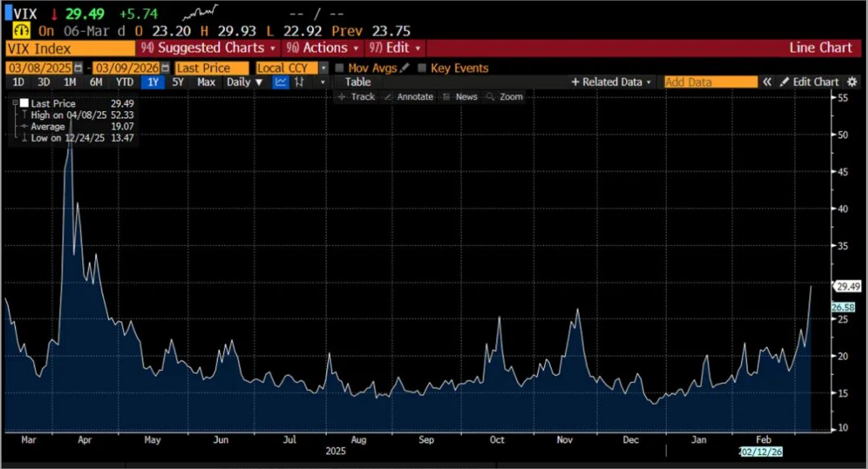
Task: Open the Local CCY currency dropdown
Action: [324, 68]
